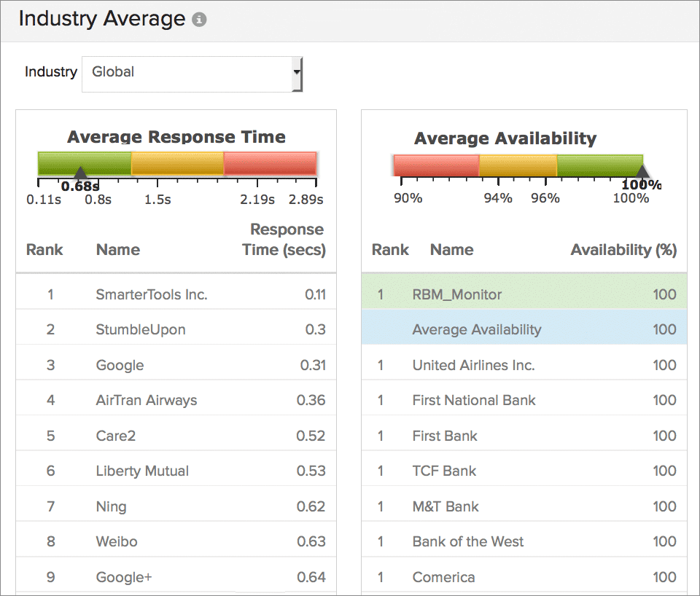Click the Average Availability blue row
This screenshot has height=596, width=700.
(x=524, y=329)
